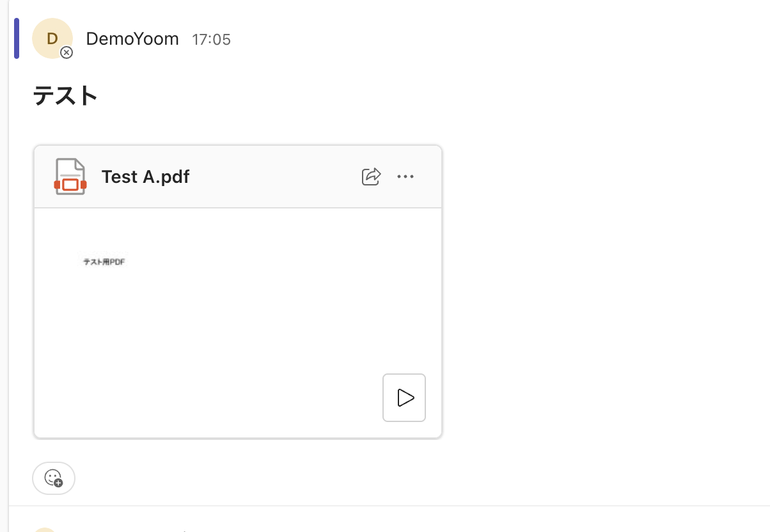770x532 pixels.
Task: Click the share icon on Test A.pdf card
Action: [x=371, y=176]
